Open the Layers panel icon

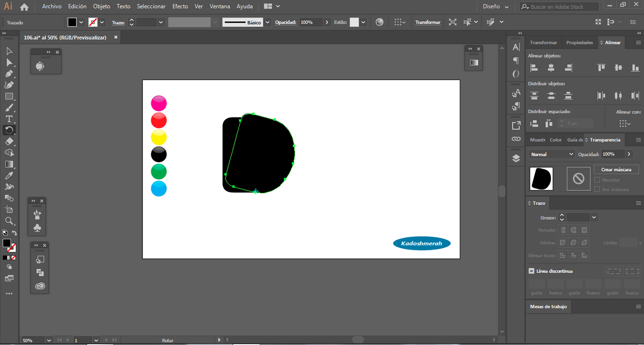tap(516, 158)
